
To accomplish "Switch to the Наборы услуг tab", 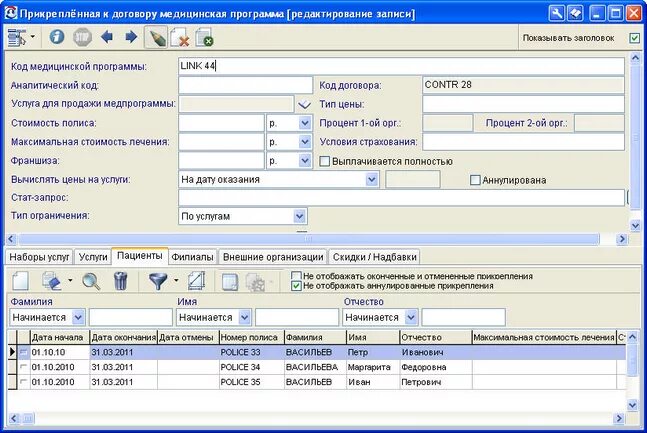I will 39,257.
